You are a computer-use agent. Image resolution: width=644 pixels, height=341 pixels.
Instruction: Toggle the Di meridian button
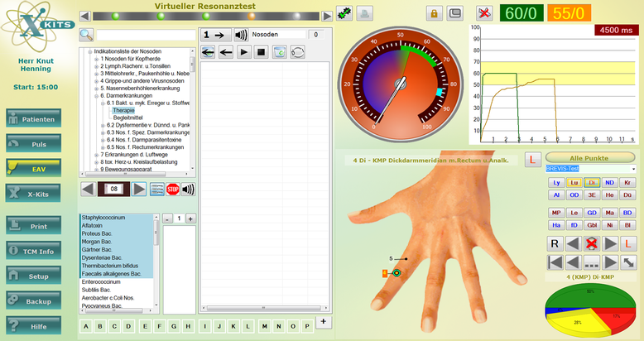coord(592,182)
